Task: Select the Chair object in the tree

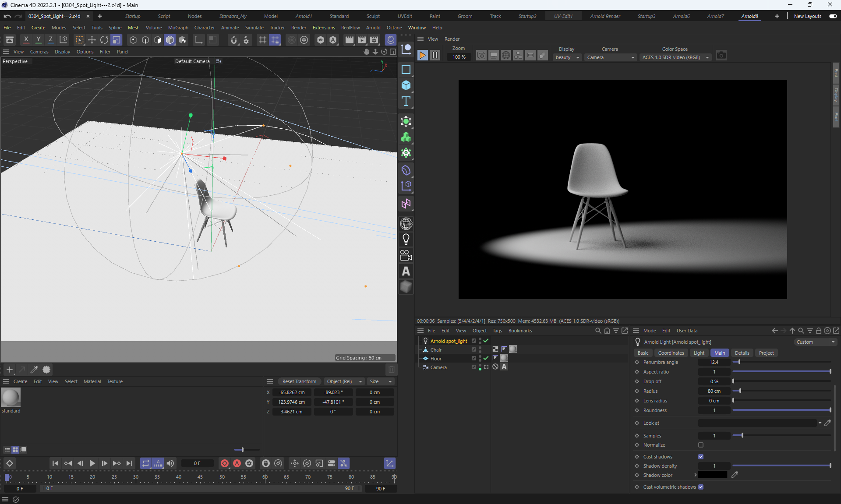Action: coord(436,350)
